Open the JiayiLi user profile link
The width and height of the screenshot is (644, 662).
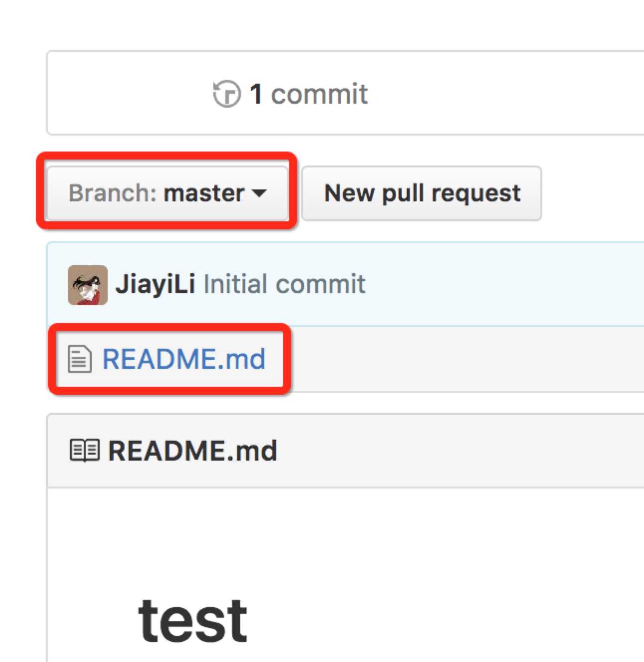coord(155,284)
